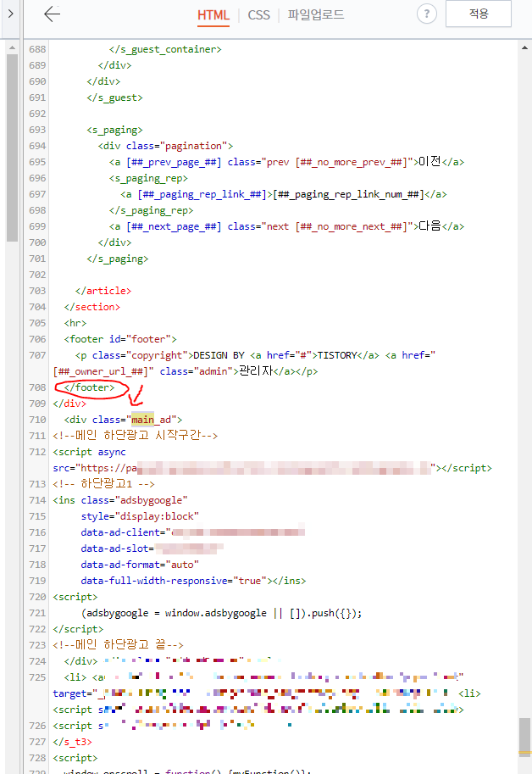Click the left scrollbar thumb

tap(13, 148)
